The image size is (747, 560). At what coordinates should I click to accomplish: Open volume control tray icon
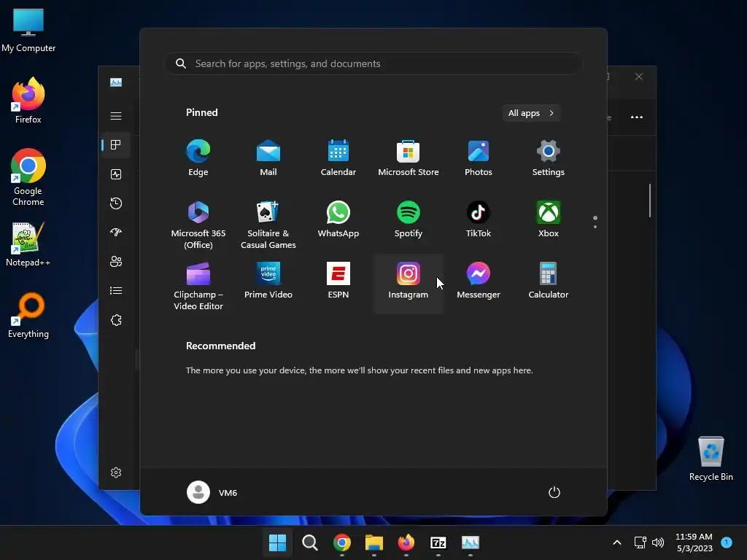click(x=658, y=542)
